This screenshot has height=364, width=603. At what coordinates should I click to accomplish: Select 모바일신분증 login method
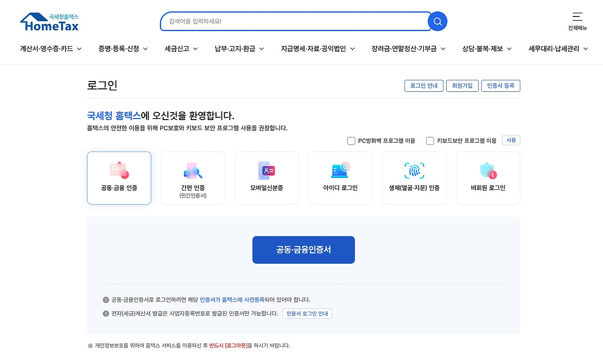(267, 178)
